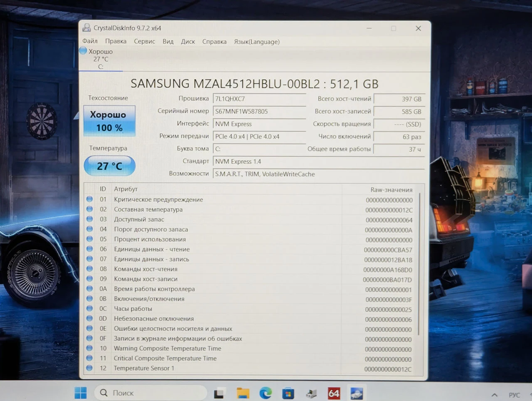
Task: Open Microsoft Store from the taskbar
Action: pyautogui.click(x=288, y=393)
